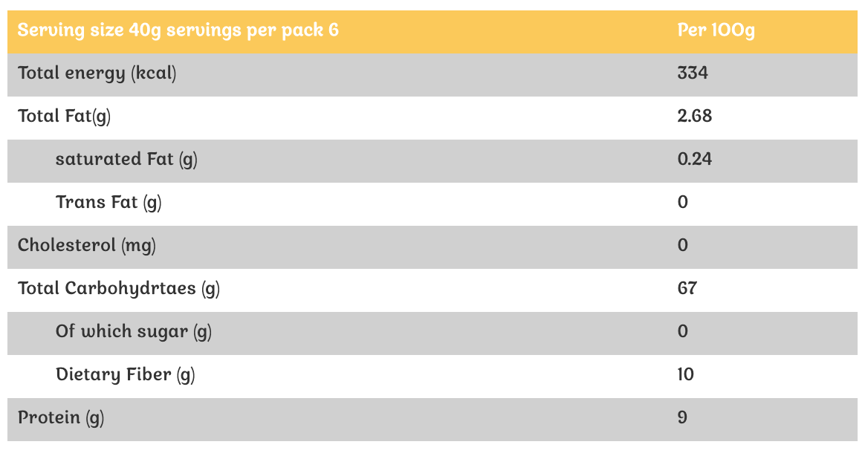Viewport: 868px width, 456px height.
Task: Select the Cholesterol row's 0 value
Action: tap(683, 246)
